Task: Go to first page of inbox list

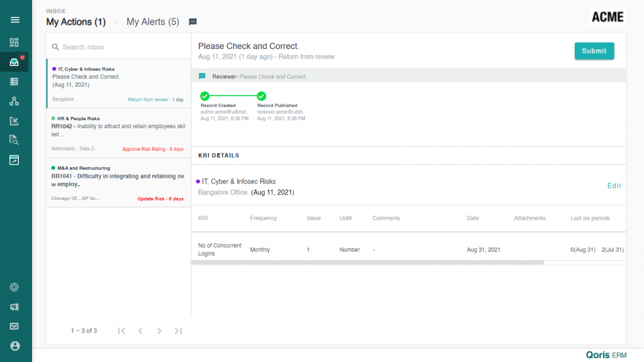Action: coord(121,331)
